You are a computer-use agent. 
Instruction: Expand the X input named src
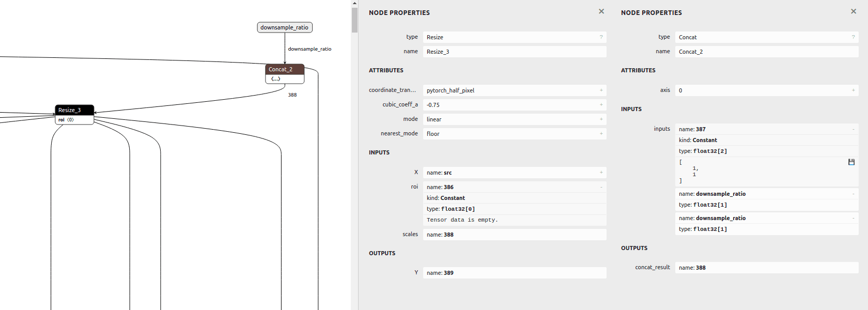tap(601, 173)
